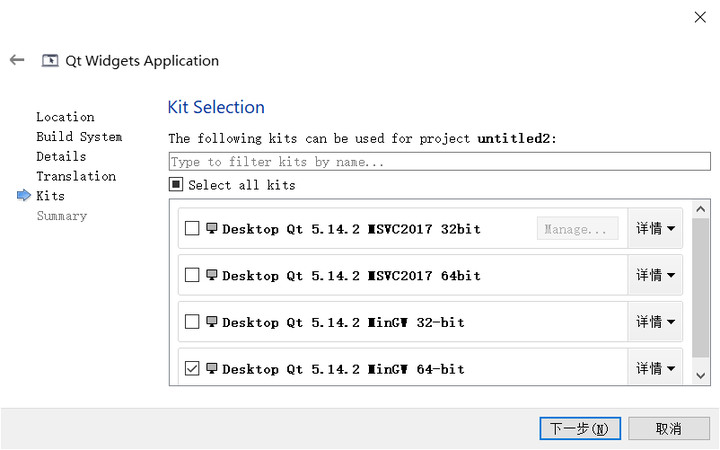Expand 详情 for MSVC2017 64bit kit
This screenshot has height=450, width=720.
point(655,275)
